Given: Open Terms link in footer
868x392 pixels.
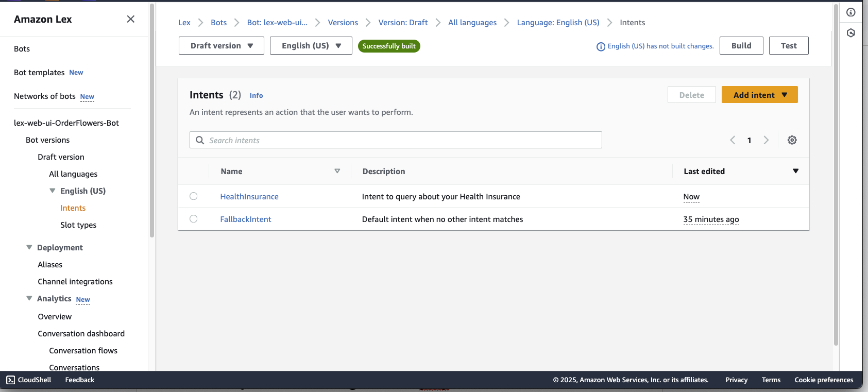Looking at the screenshot, I should [x=771, y=380].
